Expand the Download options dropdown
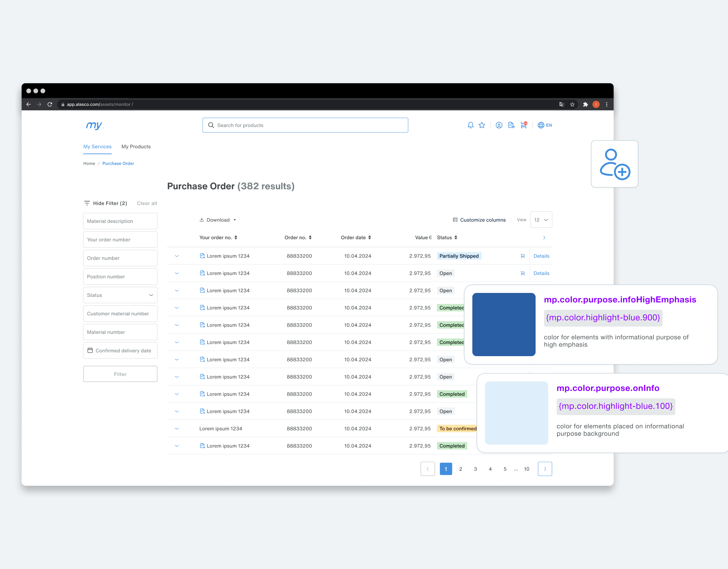 [x=218, y=220]
